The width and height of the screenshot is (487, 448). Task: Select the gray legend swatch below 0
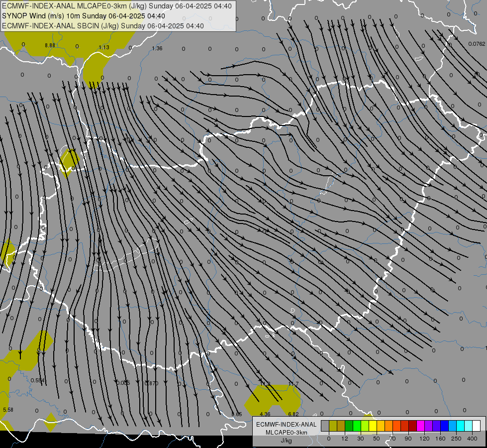pos(325,426)
